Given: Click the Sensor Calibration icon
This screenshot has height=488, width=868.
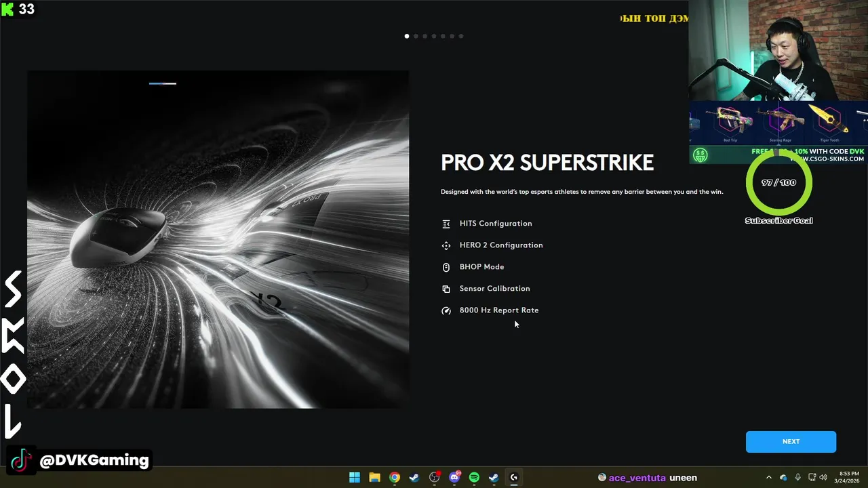Looking at the screenshot, I should click(446, 289).
